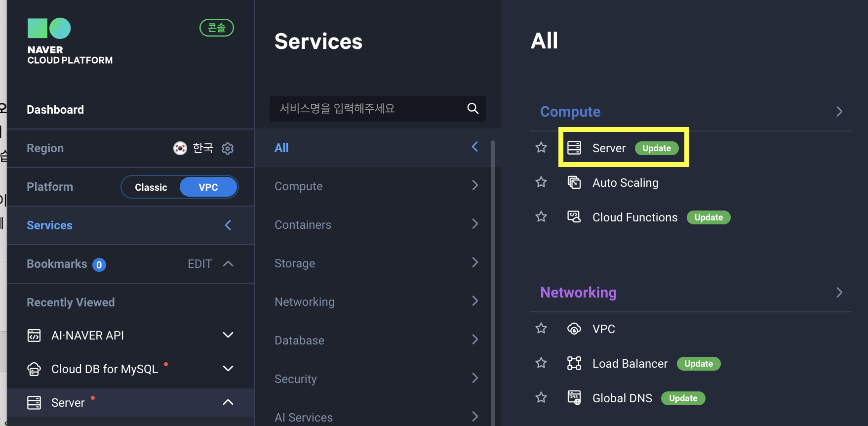Bookmark Auto Scaling with its star
Image resolution: width=868 pixels, height=426 pixels.
[541, 182]
